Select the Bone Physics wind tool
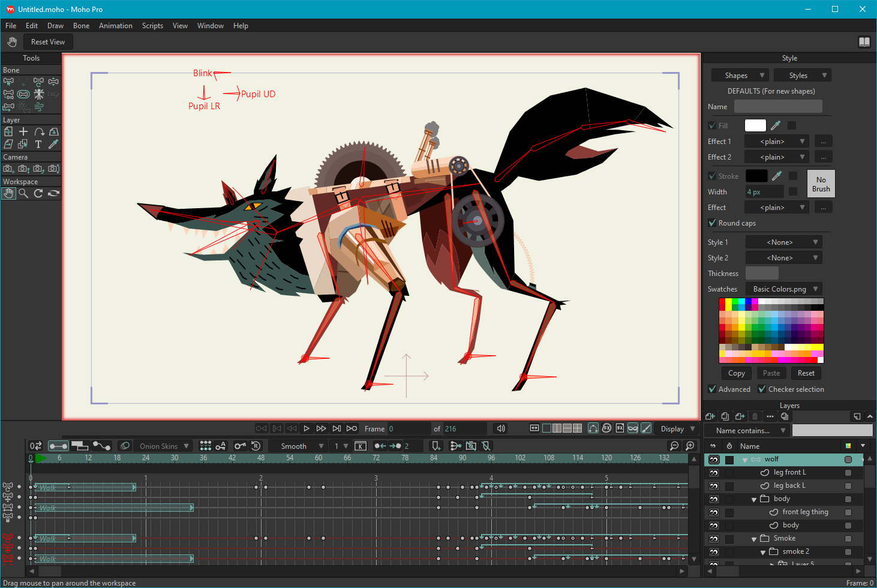The image size is (877, 588). pyautogui.click(x=38, y=107)
